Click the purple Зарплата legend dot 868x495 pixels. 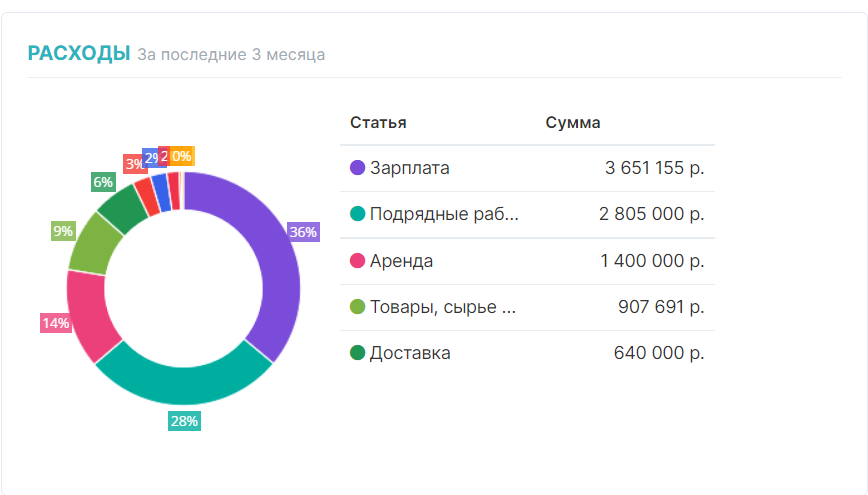click(357, 168)
